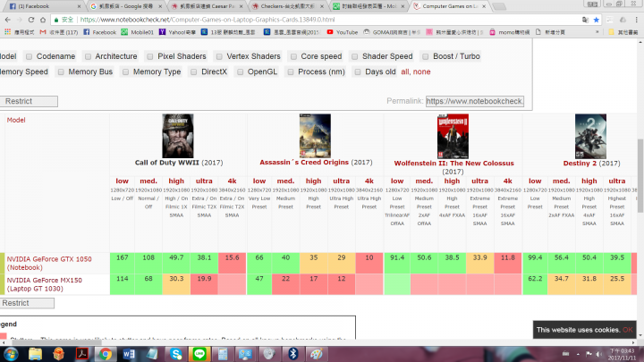
Task: Enable the Architecture checkbox
Action: 88,56
